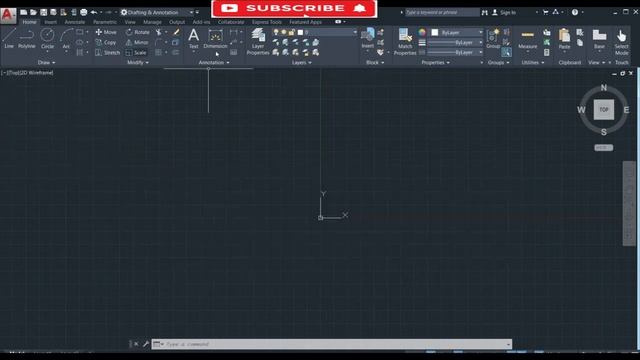
Task: Open command line customize wrench
Action: [145, 344]
